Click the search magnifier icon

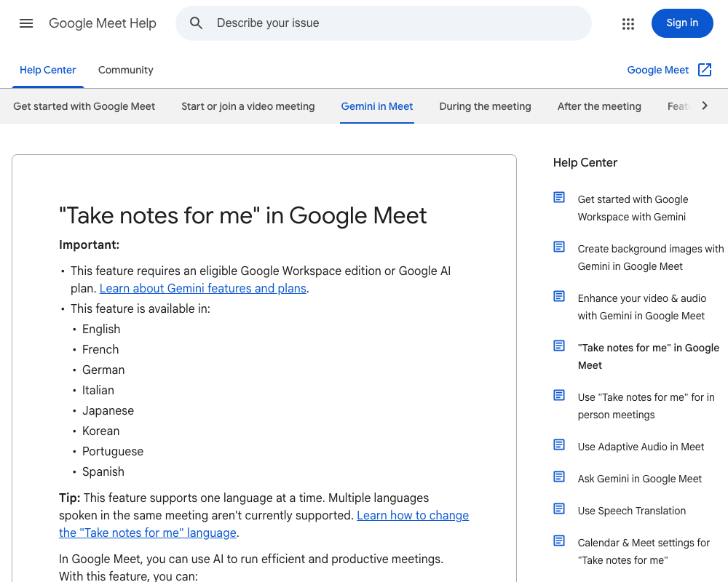[197, 23]
